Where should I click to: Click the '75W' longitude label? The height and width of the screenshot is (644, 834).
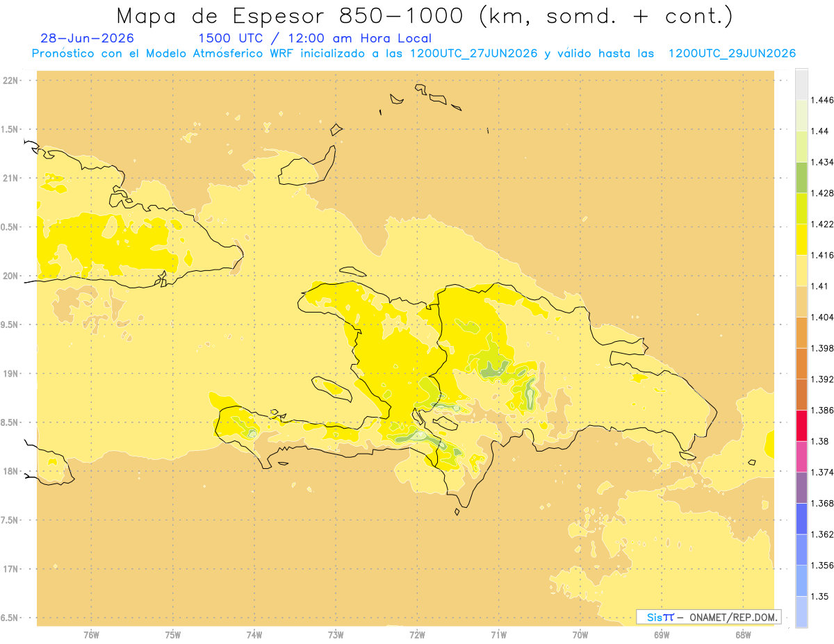click(x=173, y=635)
